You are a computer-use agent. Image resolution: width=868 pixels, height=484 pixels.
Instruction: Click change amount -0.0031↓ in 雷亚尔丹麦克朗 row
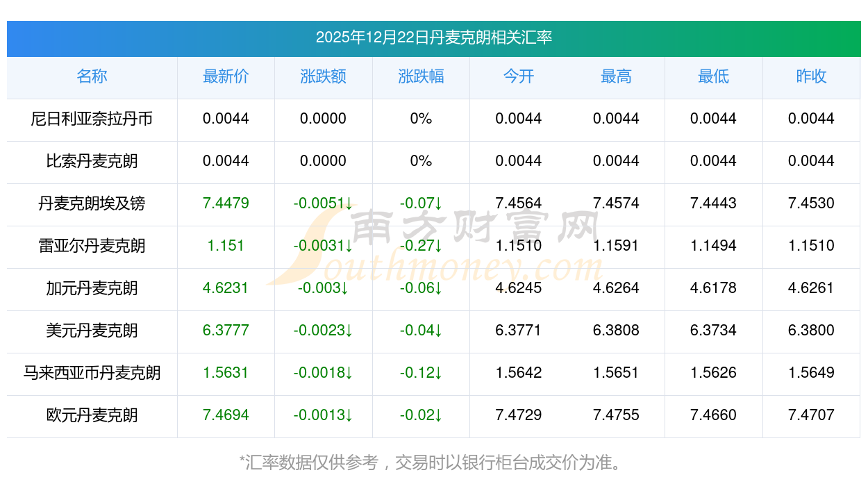pos(323,246)
